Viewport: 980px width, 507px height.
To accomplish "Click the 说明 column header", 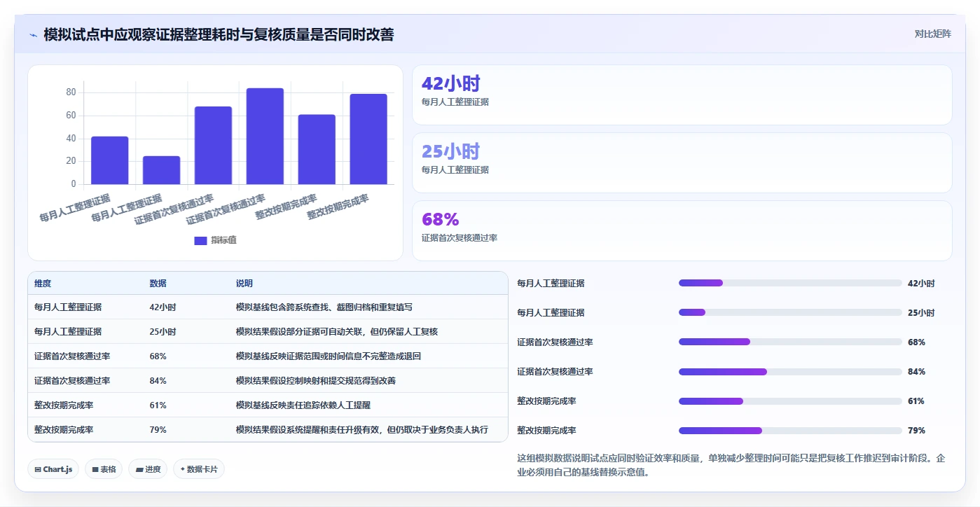I will coord(244,284).
